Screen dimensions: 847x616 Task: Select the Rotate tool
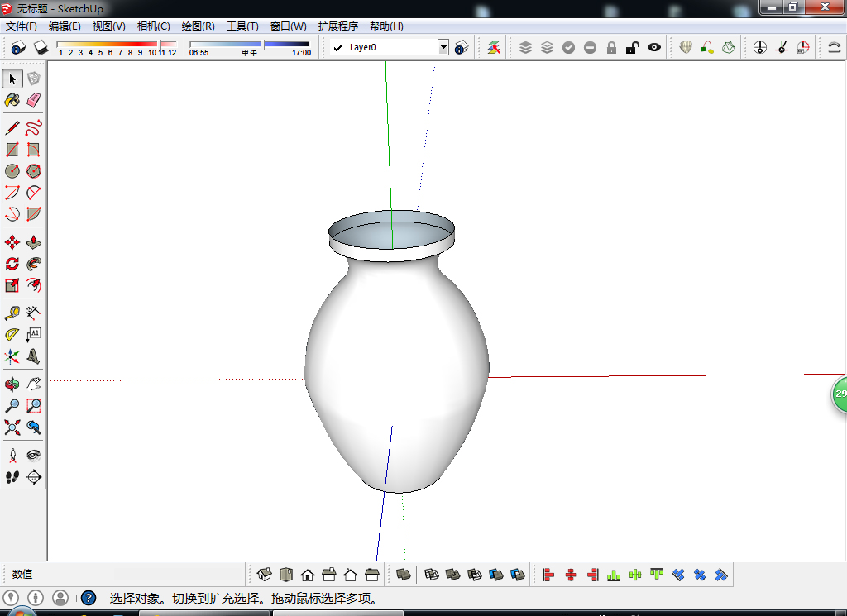tap(12, 264)
